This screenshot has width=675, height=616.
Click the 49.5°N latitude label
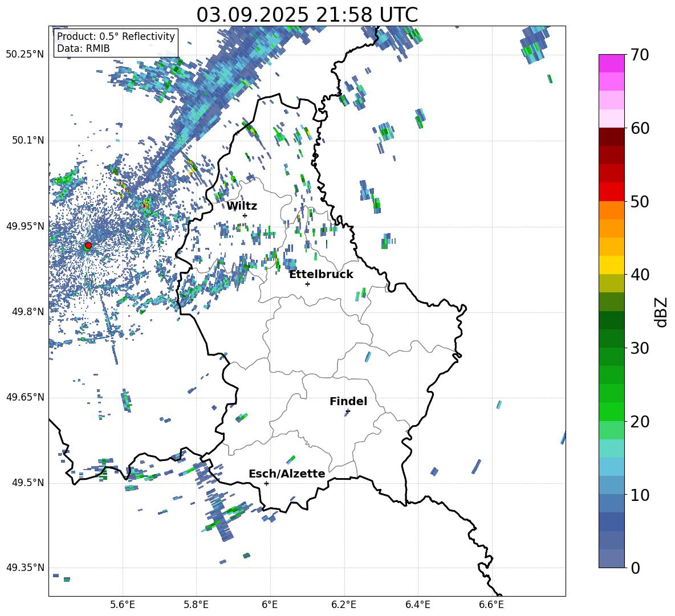(x=28, y=483)
